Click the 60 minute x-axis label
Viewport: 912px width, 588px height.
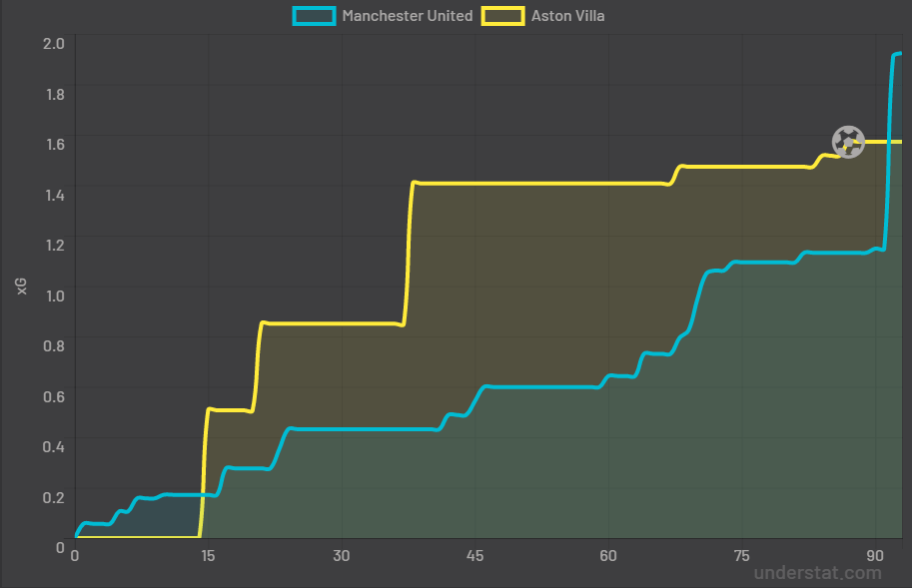(x=608, y=555)
